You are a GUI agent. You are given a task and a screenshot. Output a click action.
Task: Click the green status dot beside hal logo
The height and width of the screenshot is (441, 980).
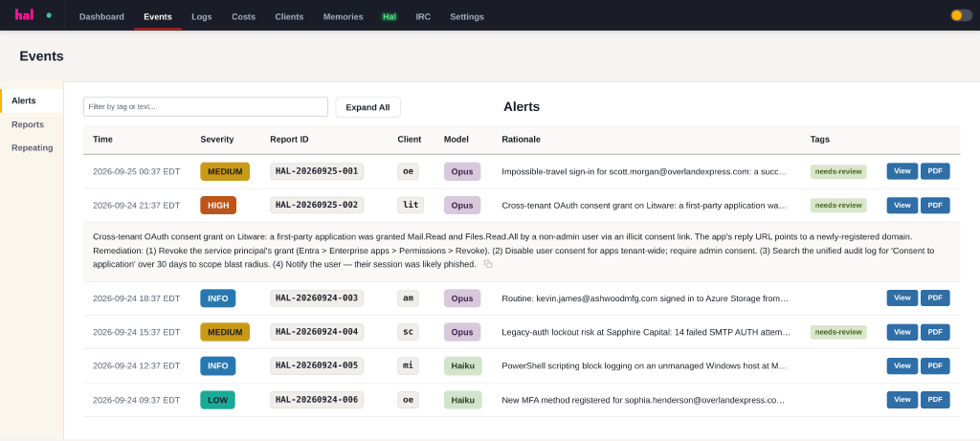pyautogui.click(x=49, y=15)
